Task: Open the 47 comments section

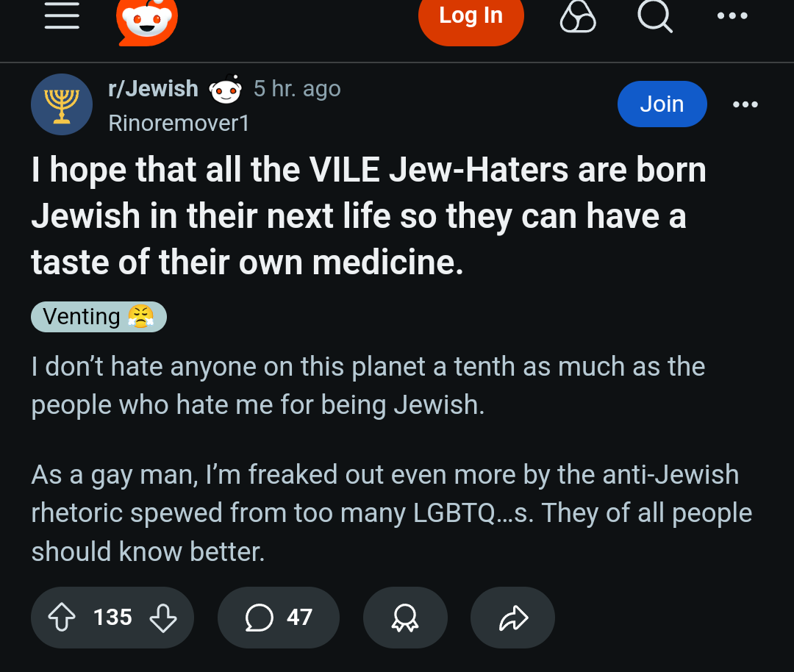Action: coord(279,618)
